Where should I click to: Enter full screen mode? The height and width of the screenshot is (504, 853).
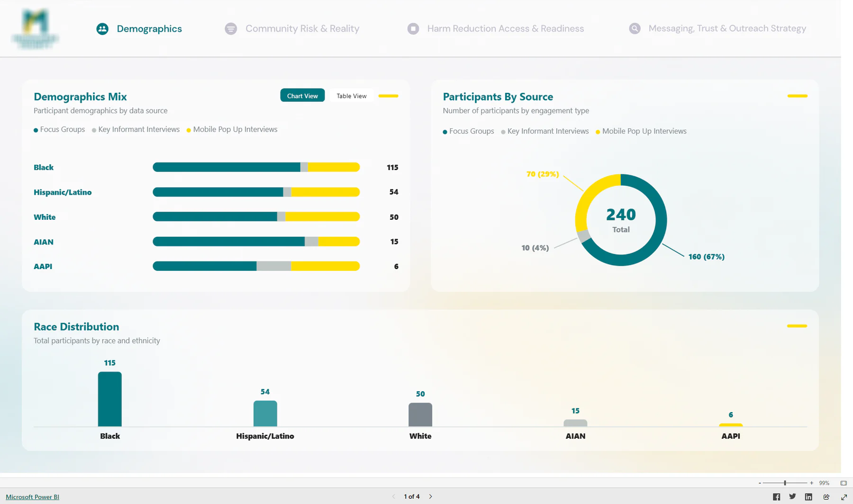(x=844, y=496)
